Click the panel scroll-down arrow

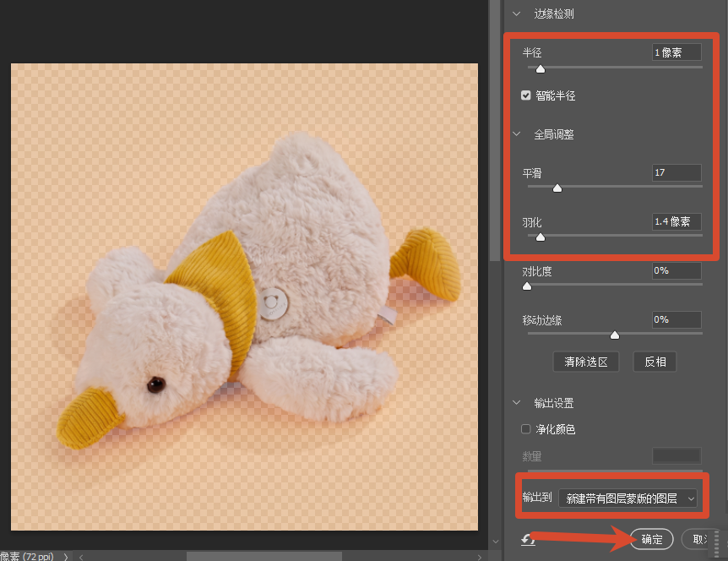496,542
